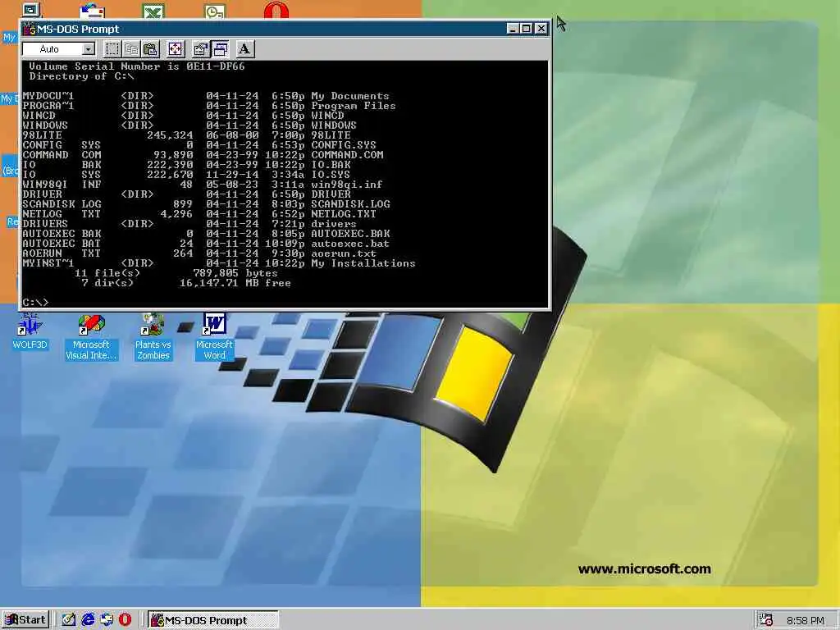Screen dimensions: 840x630
Task: Click the 'Directory of C:\' line
Action: pyautogui.click(x=81, y=76)
